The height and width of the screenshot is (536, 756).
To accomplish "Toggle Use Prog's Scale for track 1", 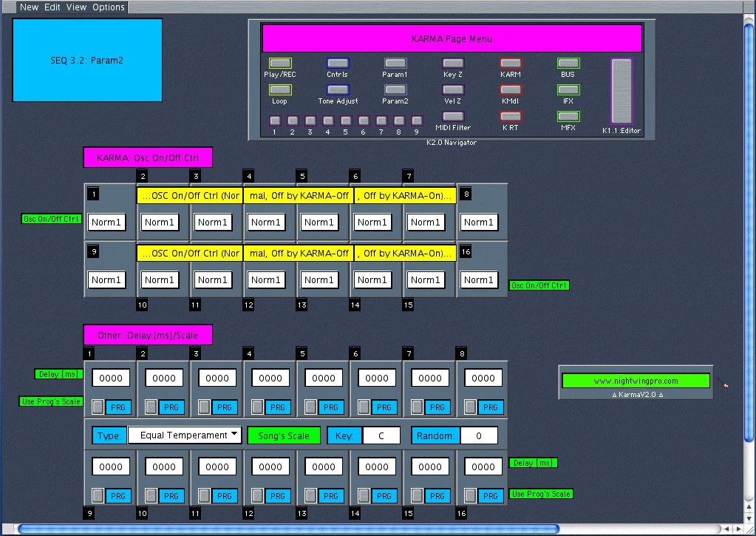I will pos(98,407).
